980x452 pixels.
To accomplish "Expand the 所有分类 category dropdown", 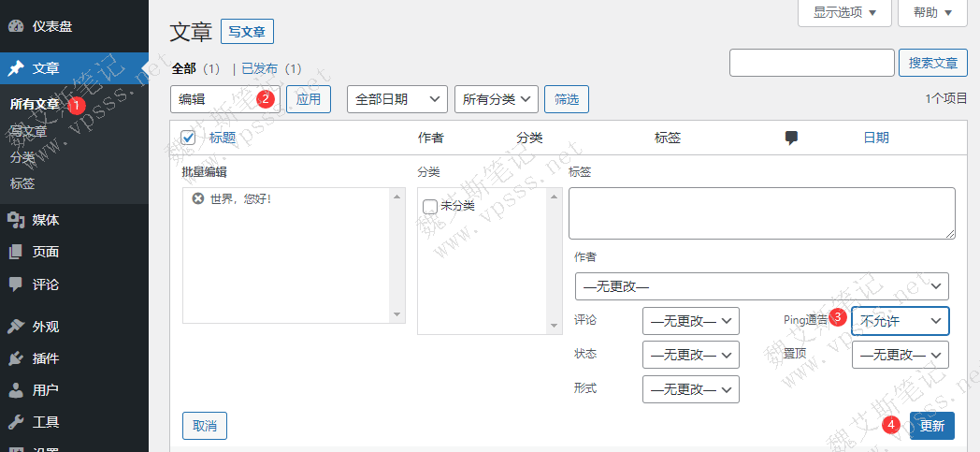I will (497, 99).
